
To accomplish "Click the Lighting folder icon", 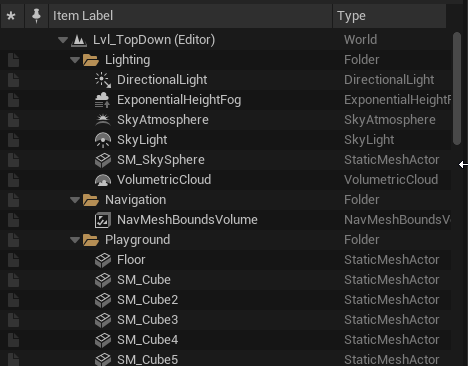I will pyautogui.click(x=91, y=60).
